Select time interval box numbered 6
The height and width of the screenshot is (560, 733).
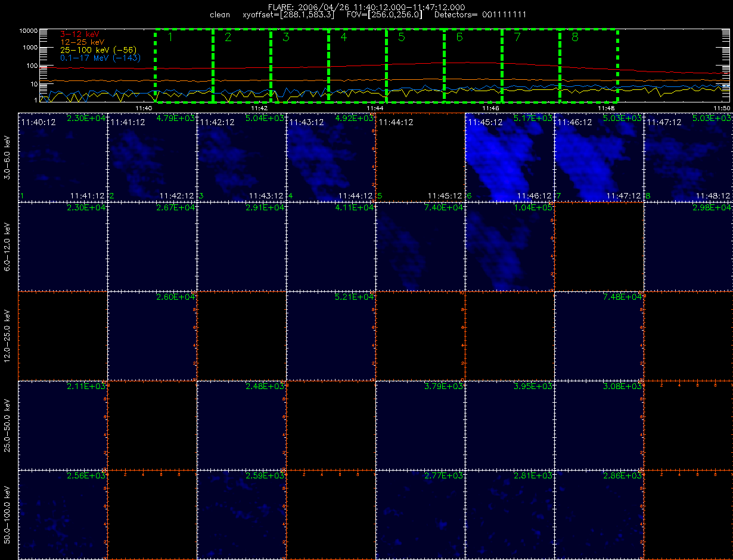[x=473, y=65]
